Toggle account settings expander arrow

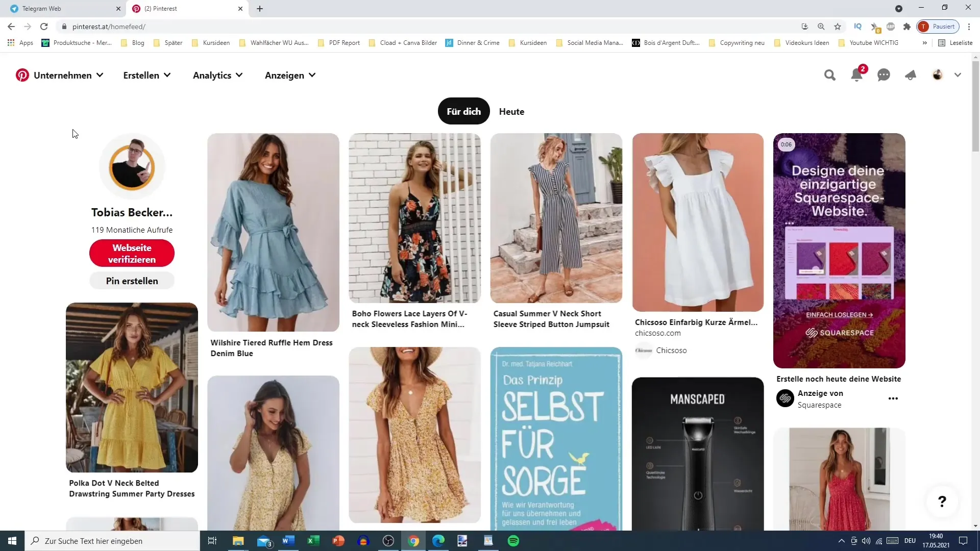(959, 76)
